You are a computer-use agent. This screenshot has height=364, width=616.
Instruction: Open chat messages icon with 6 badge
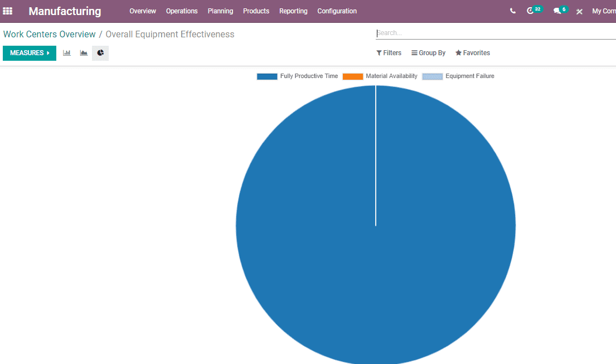(x=561, y=10)
